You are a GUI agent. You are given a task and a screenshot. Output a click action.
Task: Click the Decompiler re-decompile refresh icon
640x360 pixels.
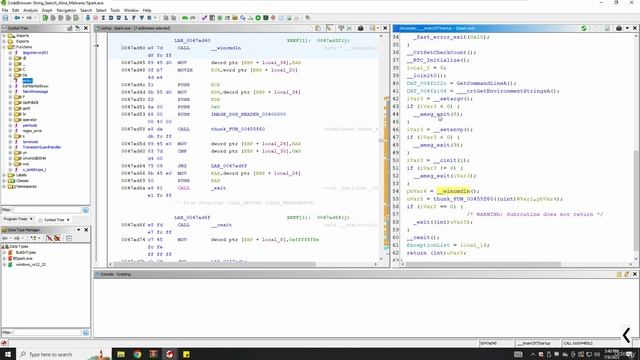pos(584,28)
